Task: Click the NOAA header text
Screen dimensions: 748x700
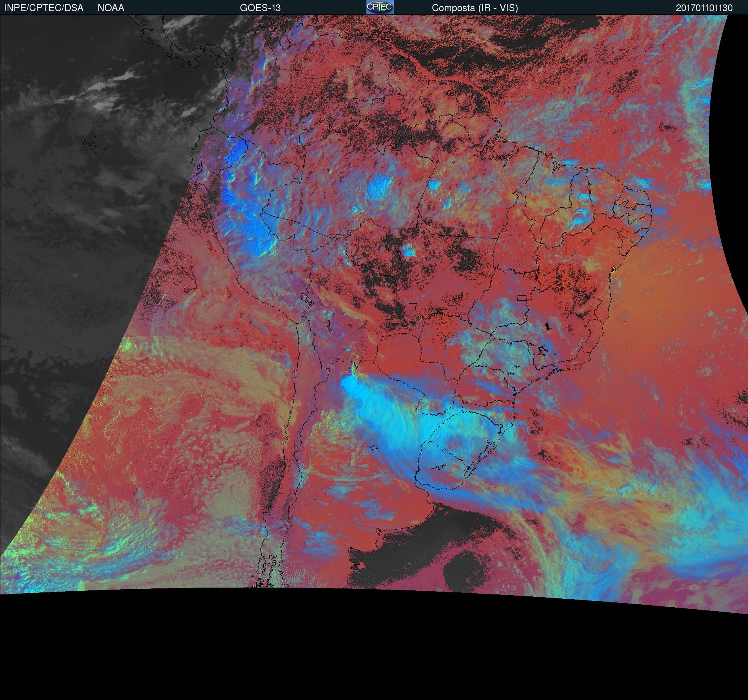Action: coord(111,8)
